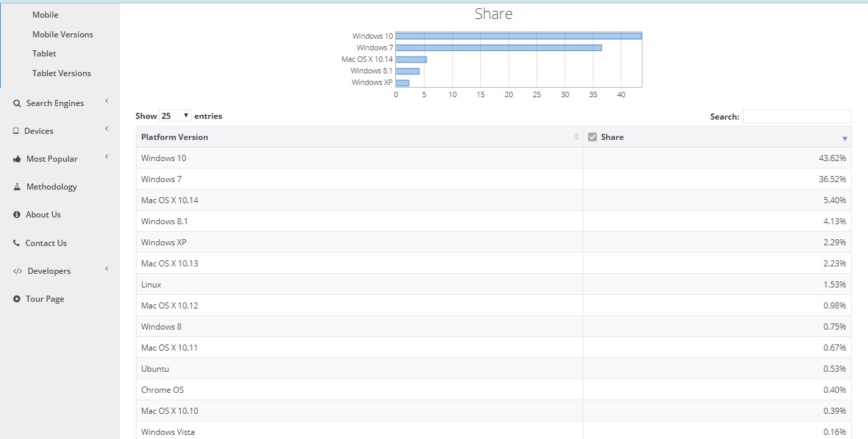Image resolution: width=868 pixels, height=439 pixels.
Task: Click the table Search input field
Action: click(x=797, y=116)
